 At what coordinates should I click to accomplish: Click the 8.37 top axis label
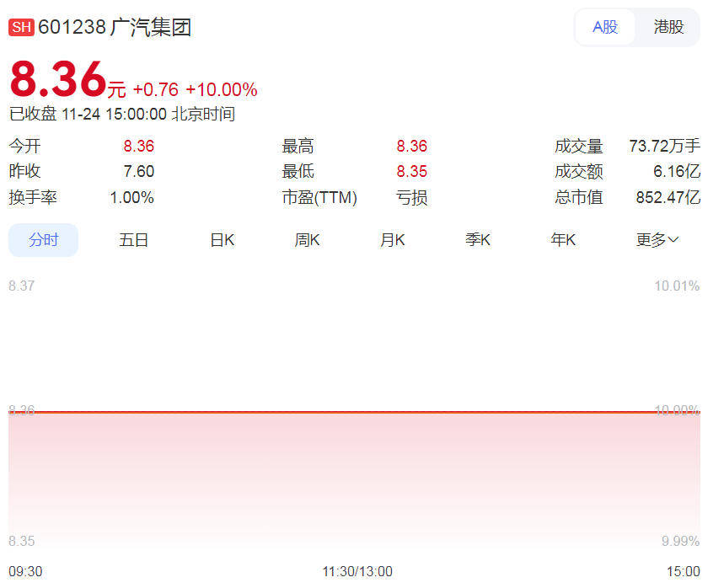pyautogui.click(x=21, y=286)
